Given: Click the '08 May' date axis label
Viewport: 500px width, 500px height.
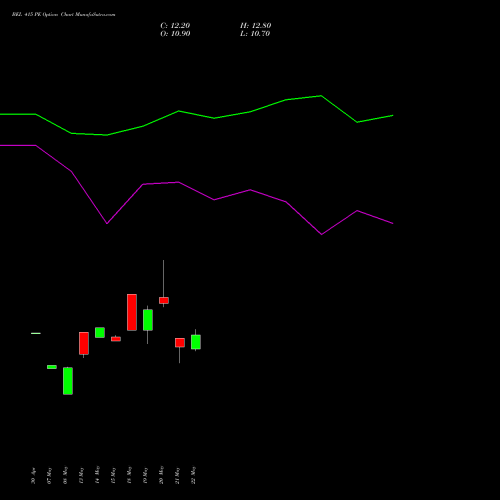Looking at the screenshot, I should [65, 476].
